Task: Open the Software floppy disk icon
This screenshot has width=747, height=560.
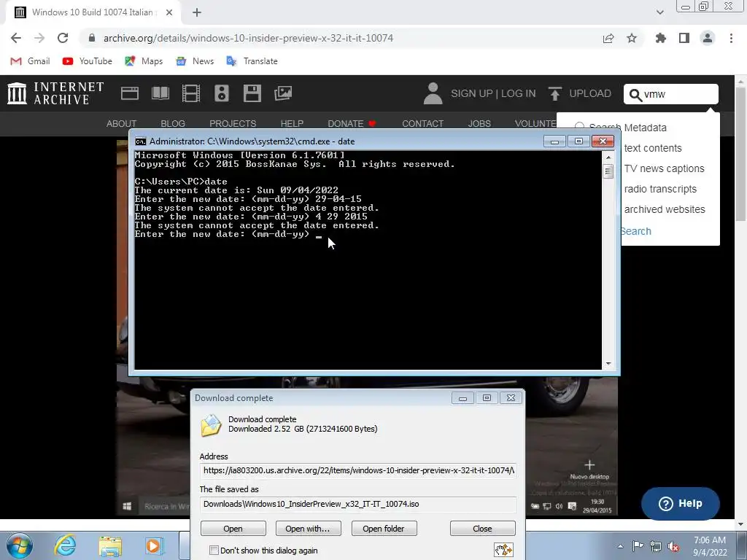Action: (x=252, y=93)
